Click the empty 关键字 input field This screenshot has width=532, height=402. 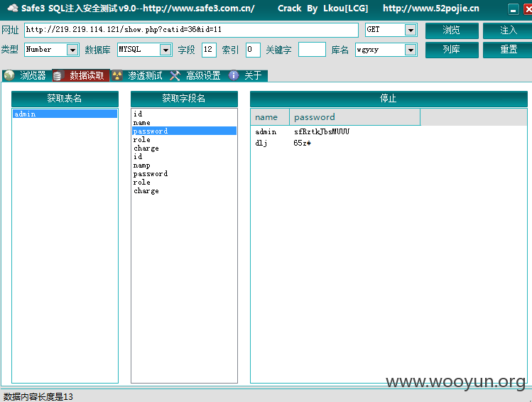point(312,50)
